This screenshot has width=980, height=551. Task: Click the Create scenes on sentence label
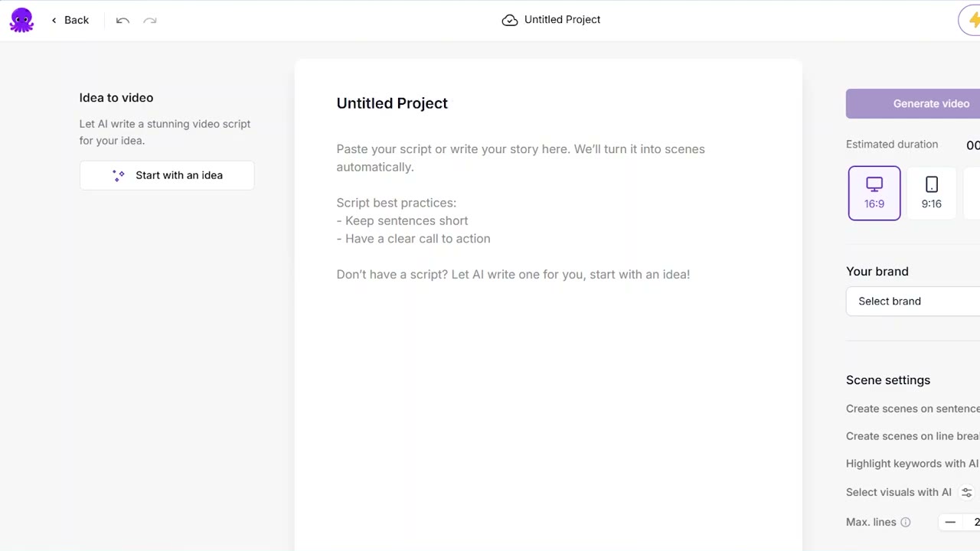click(x=913, y=409)
